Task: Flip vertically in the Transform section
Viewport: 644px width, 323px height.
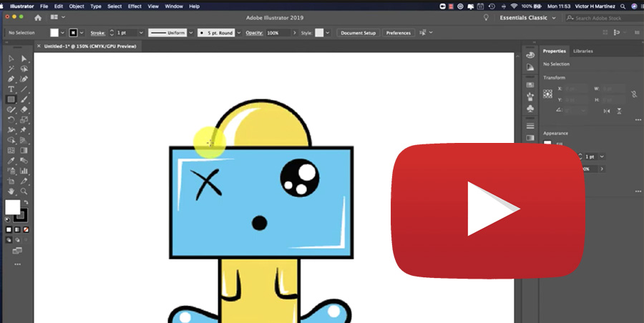Action: (619, 111)
